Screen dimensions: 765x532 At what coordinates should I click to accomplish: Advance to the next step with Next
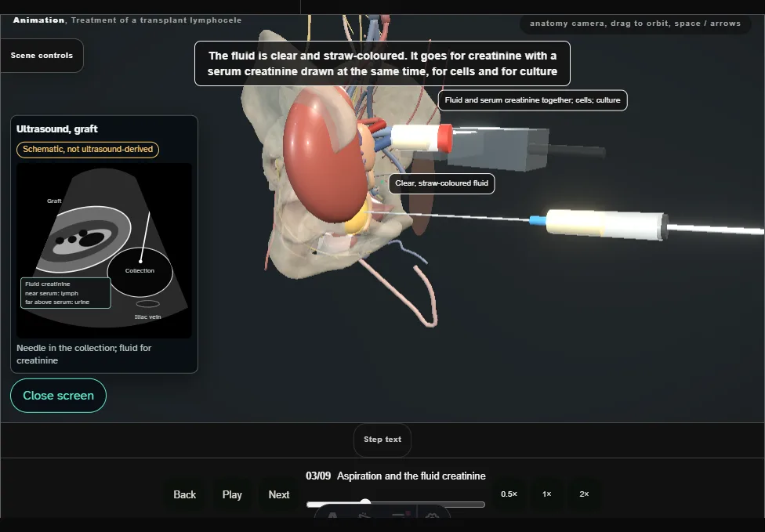(279, 494)
